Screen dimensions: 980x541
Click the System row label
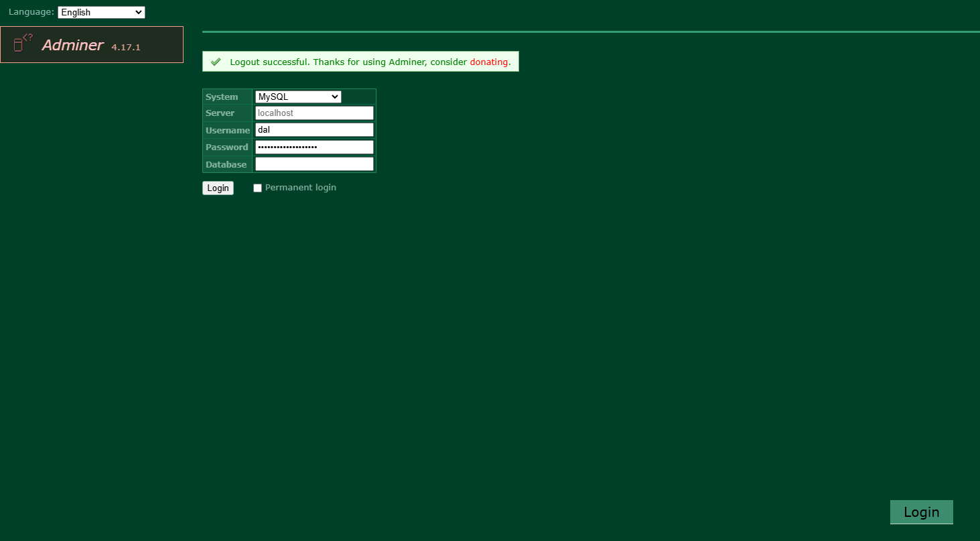(222, 97)
